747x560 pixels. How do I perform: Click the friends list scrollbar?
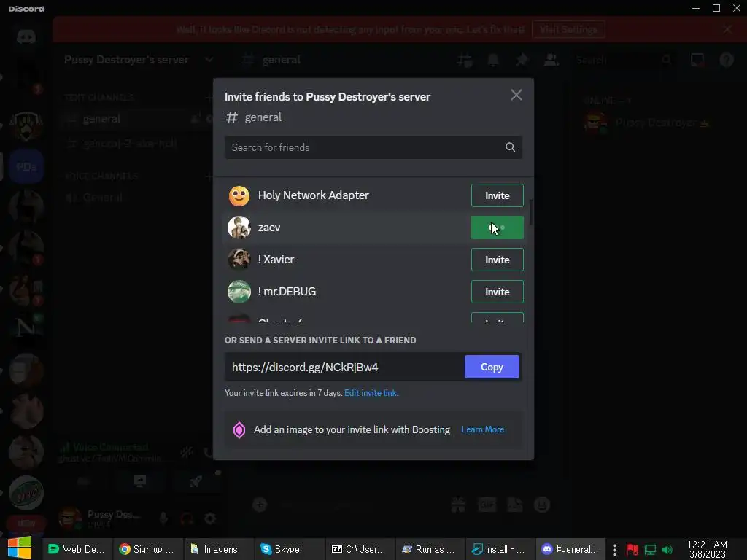[531, 212]
